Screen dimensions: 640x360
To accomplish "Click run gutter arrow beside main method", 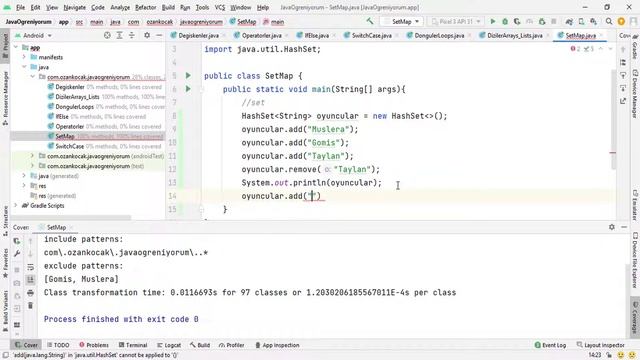I will [x=188, y=89].
